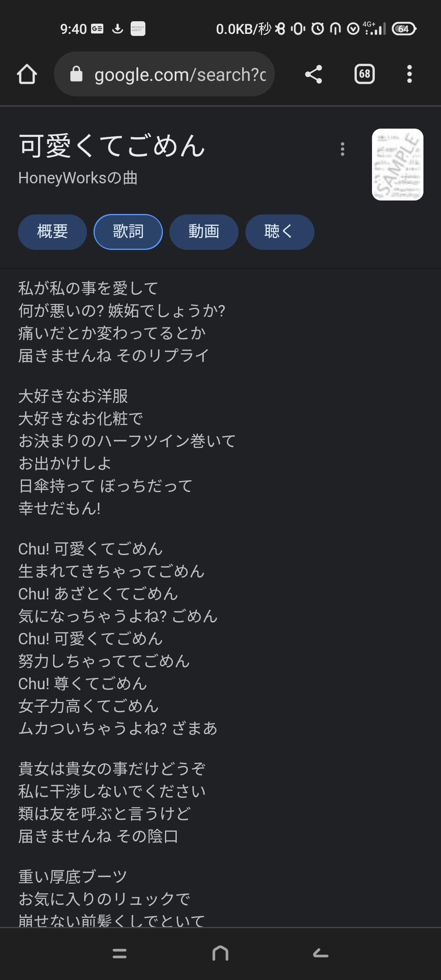Tap lyric line 私が私の事を愛して
Viewport: 441px width, 980px height.
click(88, 288)
